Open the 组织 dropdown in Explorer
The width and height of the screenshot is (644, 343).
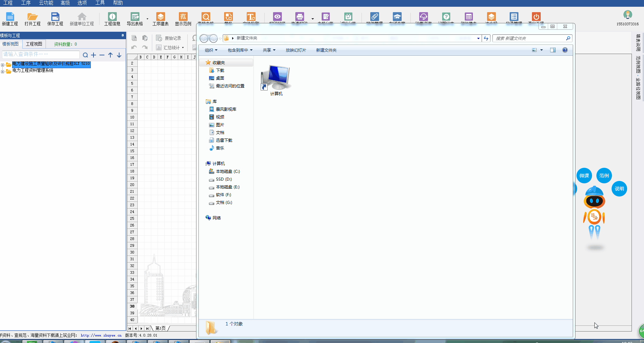click(x=211, y=50)
